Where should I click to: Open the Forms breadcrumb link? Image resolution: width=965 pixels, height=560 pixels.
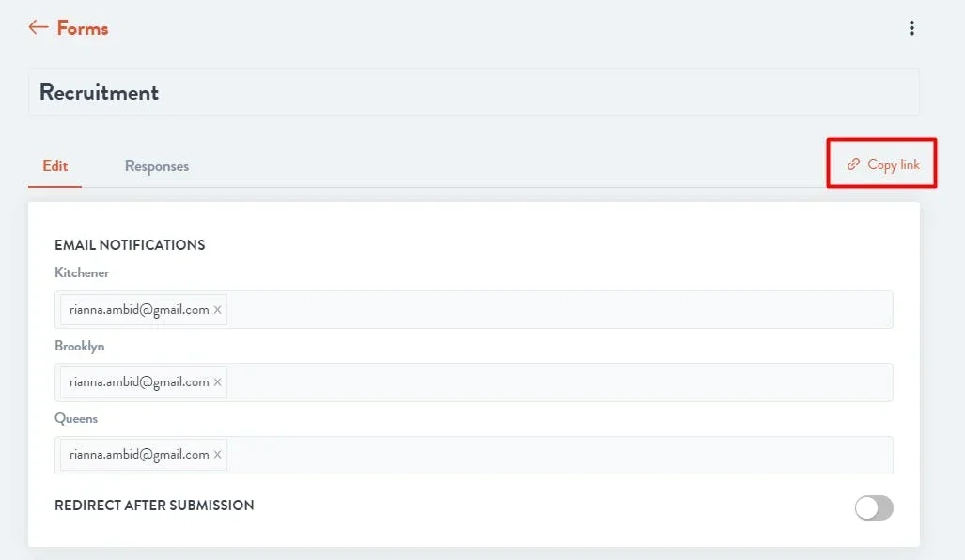pyautogui.click(x=83, y=28)
